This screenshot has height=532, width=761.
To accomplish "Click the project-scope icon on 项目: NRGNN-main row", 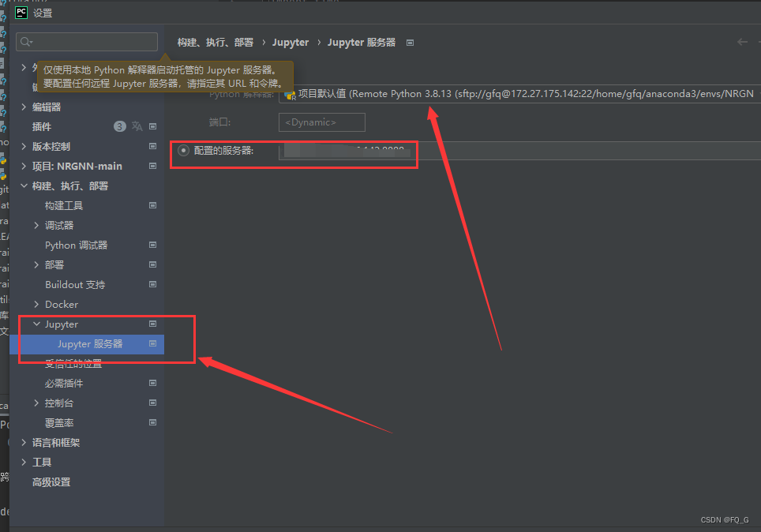I will pyautogui.click(x=153, y=166).
